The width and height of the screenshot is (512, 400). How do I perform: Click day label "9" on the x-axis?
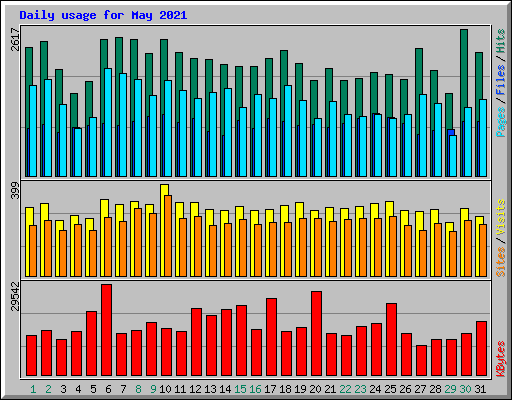pos(153,389)
